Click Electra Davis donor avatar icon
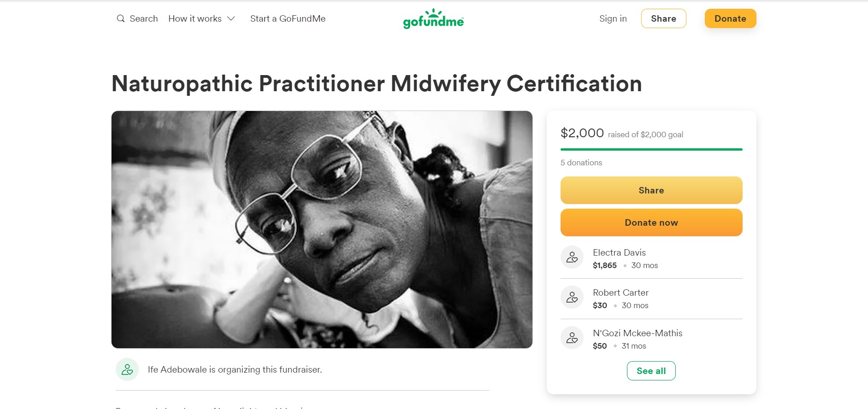This screenshot has height=409, width=868. pyautogui.click(x=572, y=257)
